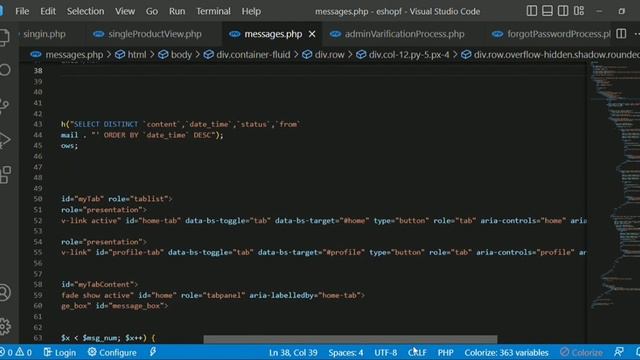
Task: Open the Edit menu
Action: click(48, 11)
